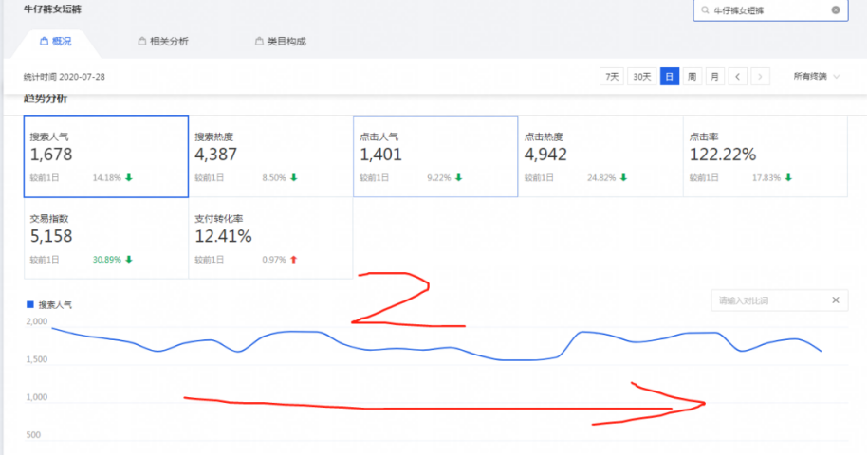Click the 12.41% conversion rate value
Screen dimensions: 868x455
pyautogui.click(x=223, y=236)
